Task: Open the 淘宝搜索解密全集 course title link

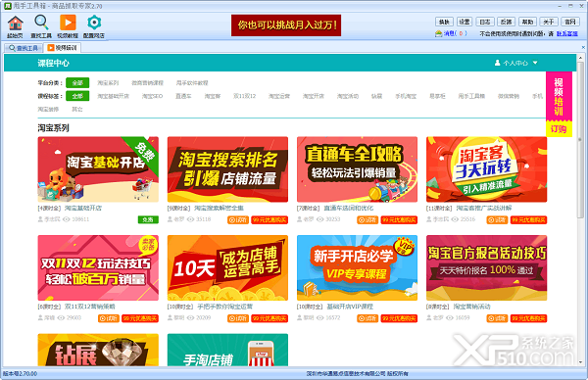Action: 219,208
